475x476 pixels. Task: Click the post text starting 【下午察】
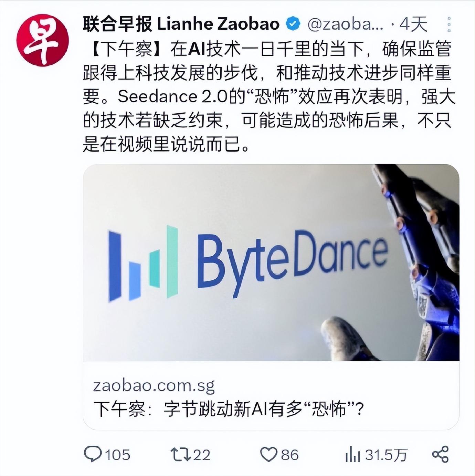269,97
